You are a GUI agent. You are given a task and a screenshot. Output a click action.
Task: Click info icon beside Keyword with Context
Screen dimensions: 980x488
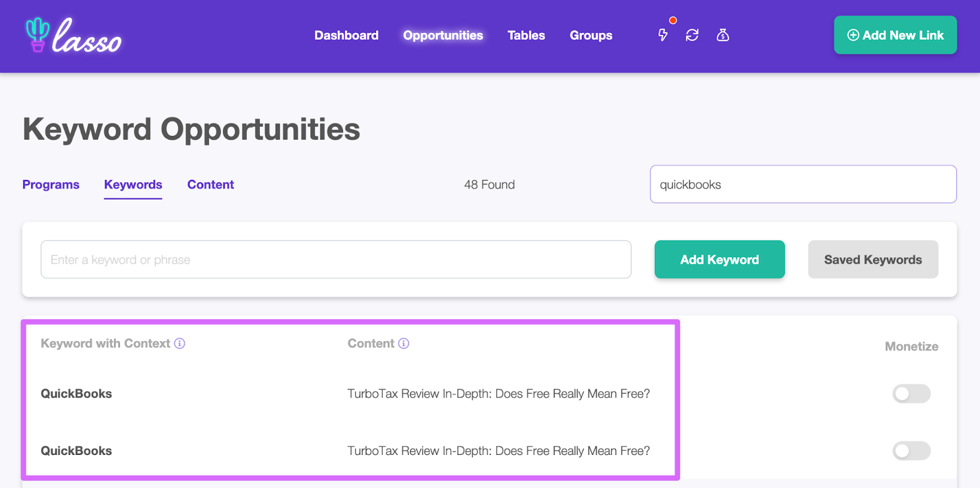[179, 343]
